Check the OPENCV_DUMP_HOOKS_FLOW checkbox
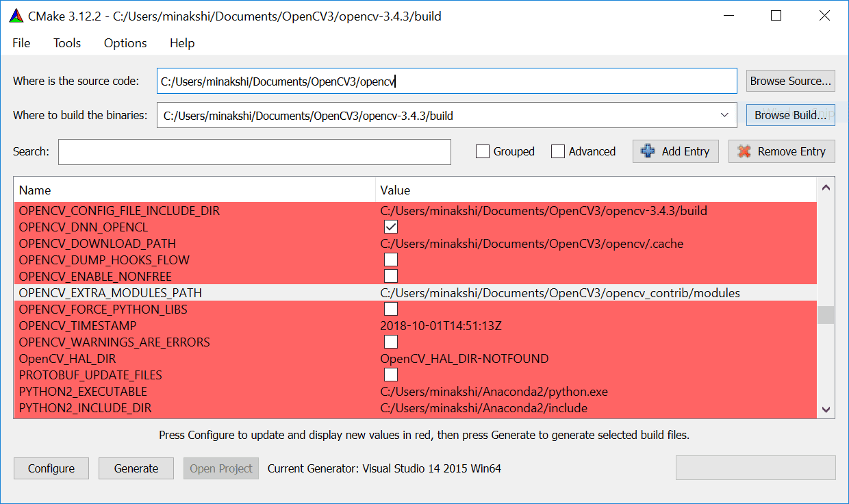 click(391, 260)
